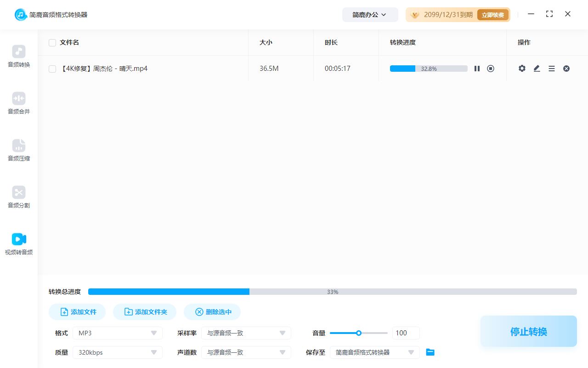Open the settings gear for 晴天.mp4
The image size is (588, 368).
pos(522,68)
